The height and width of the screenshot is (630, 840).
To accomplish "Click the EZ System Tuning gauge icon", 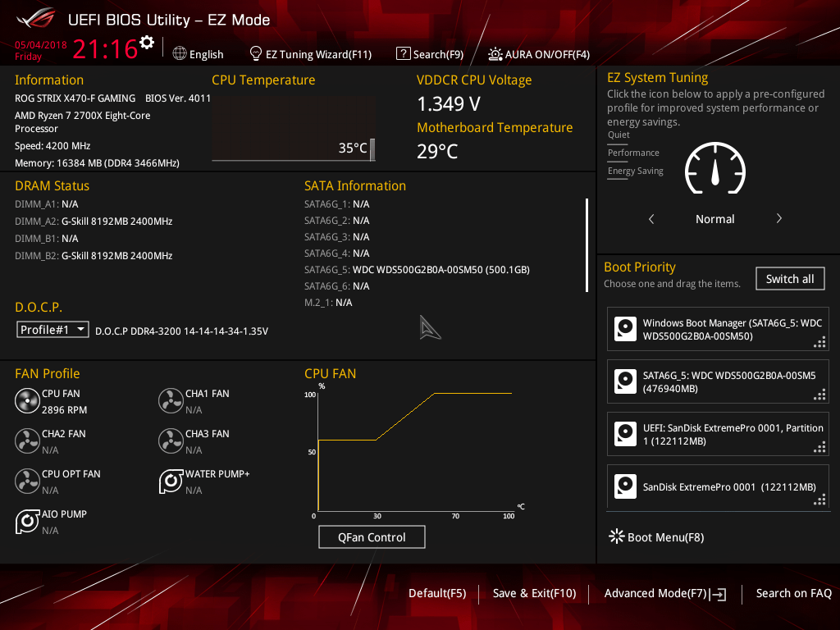I will (714, 168).
